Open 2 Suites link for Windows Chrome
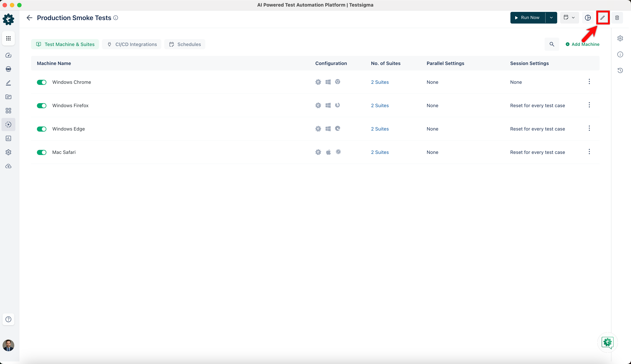 click(x=380, y=82)
